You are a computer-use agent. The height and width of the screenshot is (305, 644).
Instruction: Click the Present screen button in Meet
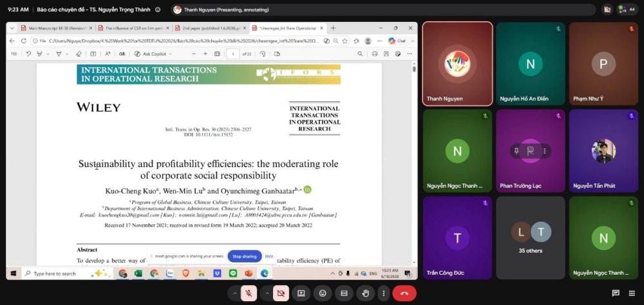301,293
